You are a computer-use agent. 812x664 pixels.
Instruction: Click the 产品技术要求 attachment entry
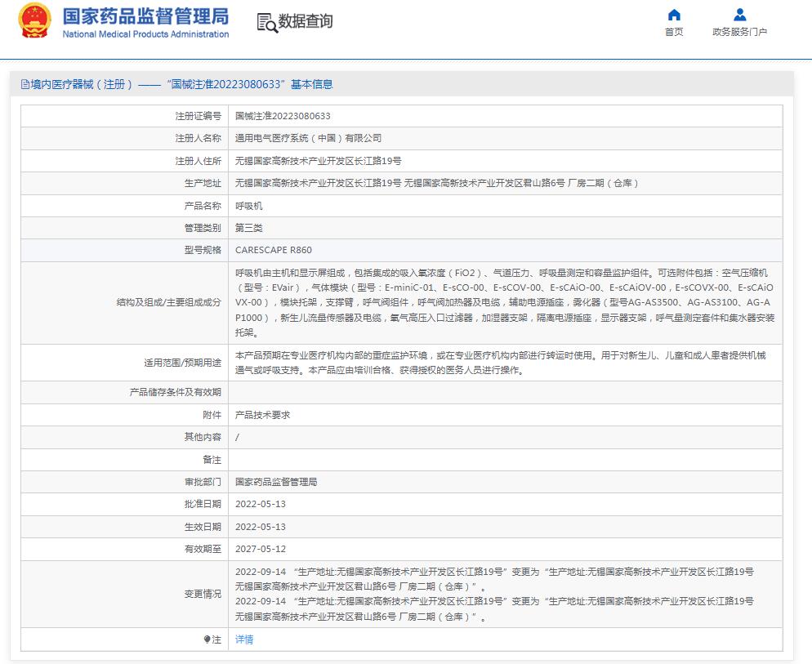(262, 415)
